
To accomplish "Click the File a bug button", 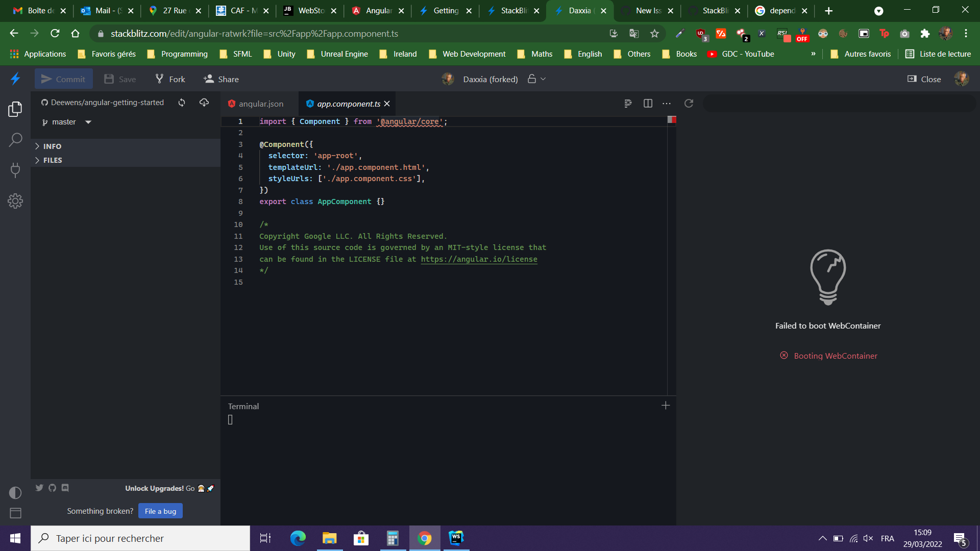I will [160, 511].
